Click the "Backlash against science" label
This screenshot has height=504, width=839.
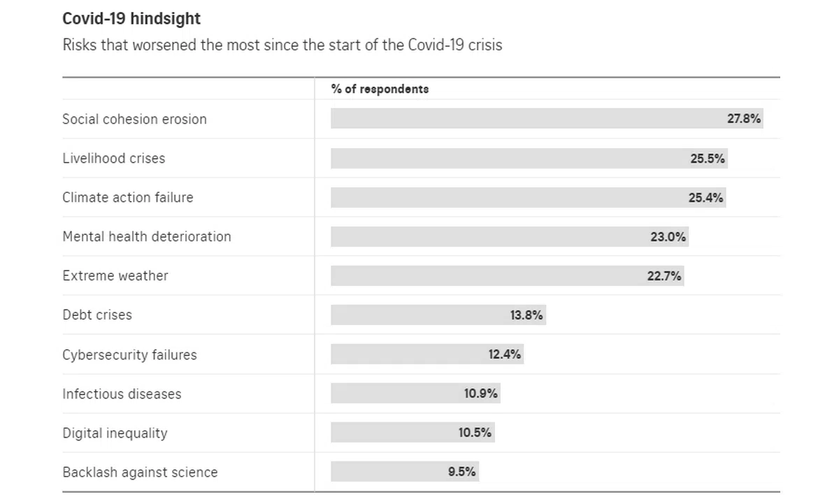(140, 473)
